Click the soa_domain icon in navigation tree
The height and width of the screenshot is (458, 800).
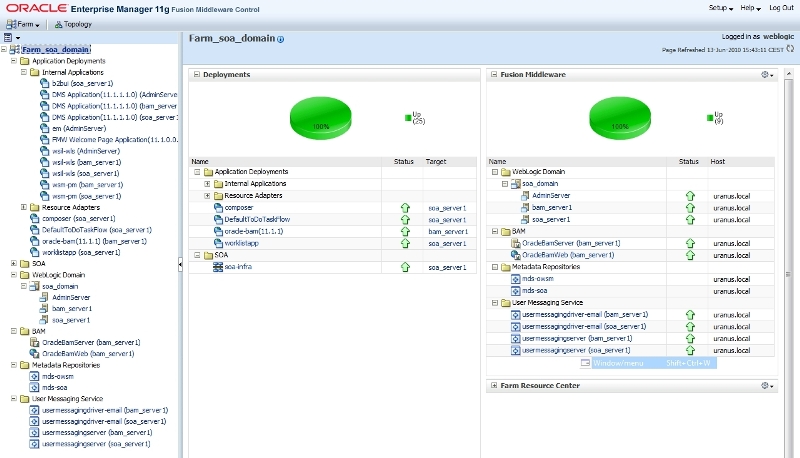pos(34,286)
